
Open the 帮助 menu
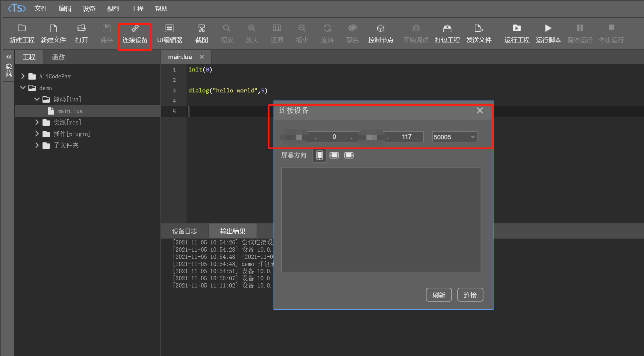point(161,8)
